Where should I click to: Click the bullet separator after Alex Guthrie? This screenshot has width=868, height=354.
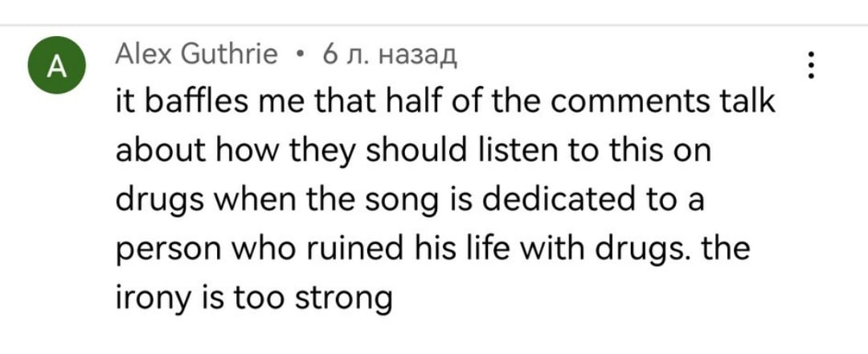coord(300,55)
